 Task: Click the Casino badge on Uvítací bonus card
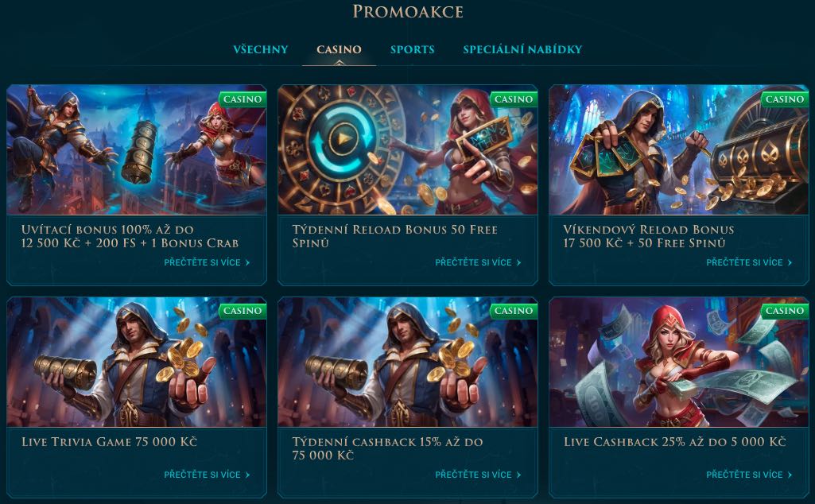(243, 99)
